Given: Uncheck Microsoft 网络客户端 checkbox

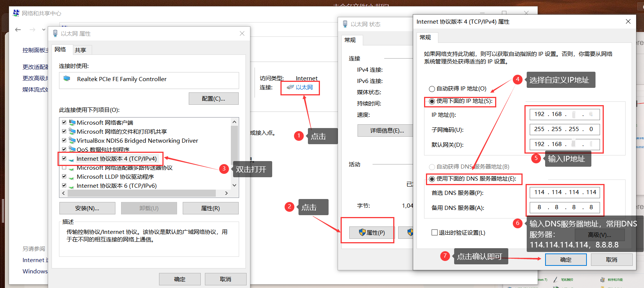Looking at the screenshot, I should tap(64, 122).
